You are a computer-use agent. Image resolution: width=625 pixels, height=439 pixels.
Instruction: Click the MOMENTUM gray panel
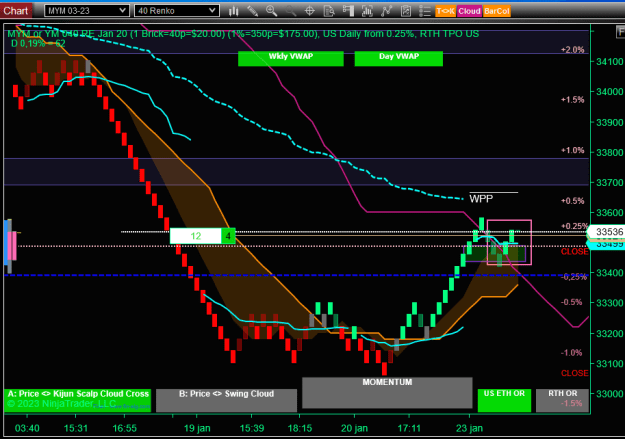coord(387,393)
